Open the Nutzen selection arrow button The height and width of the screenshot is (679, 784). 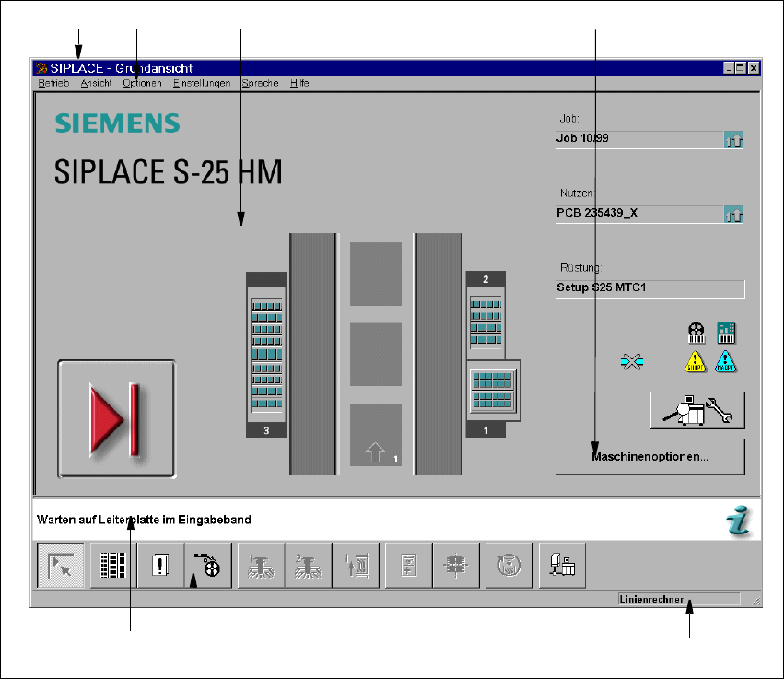733,215
